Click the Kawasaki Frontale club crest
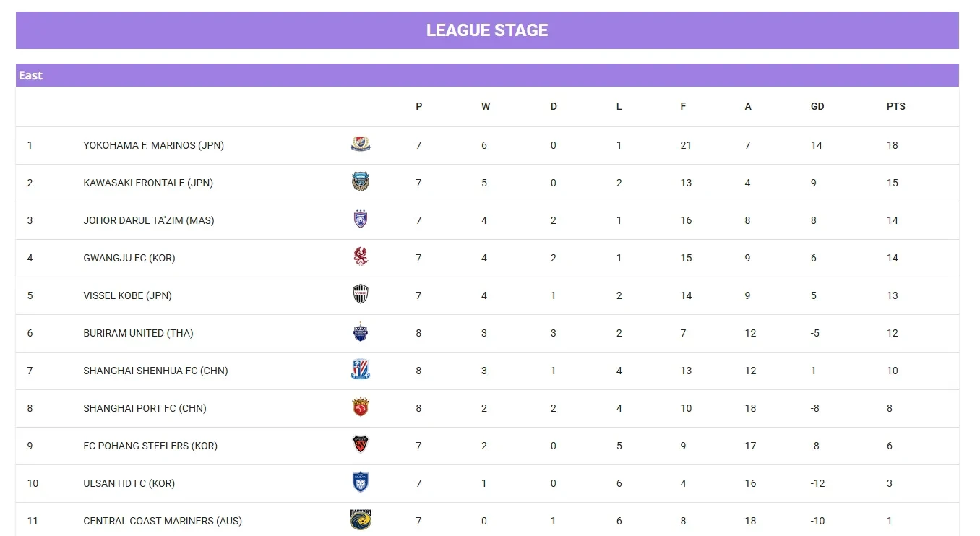This screenshot has width=980, height=536. pyautogui.click(x=361, y=182)
